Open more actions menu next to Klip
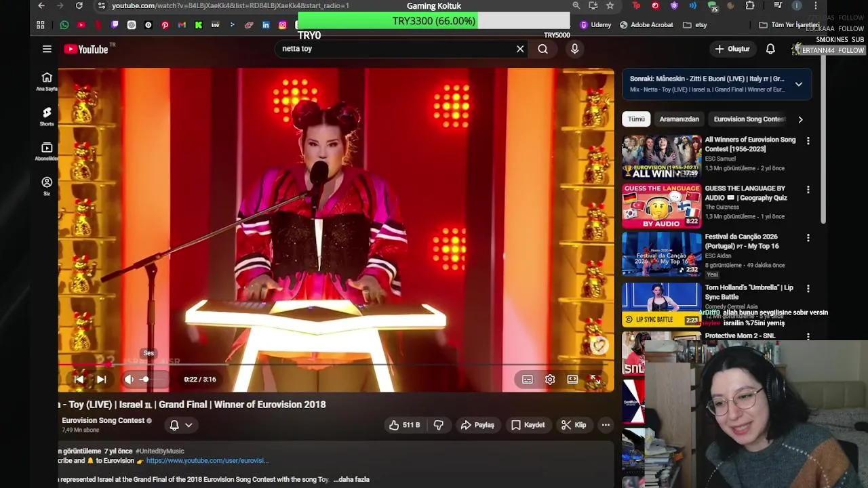This screenshot has width=868, height=488. [x=606, y=425]
